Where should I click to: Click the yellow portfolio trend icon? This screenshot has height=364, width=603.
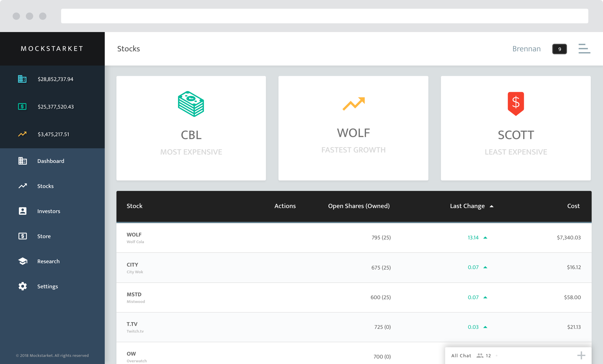(22, 134)
